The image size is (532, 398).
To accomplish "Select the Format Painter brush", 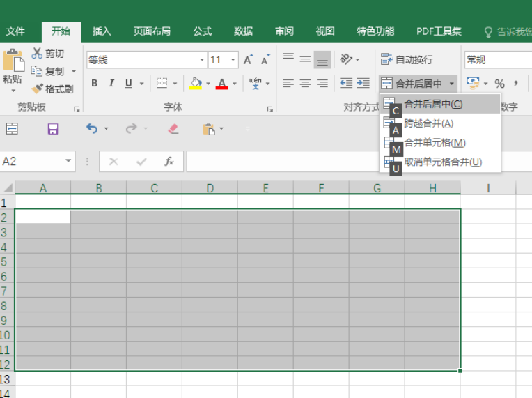I will [x=52, y=89].
